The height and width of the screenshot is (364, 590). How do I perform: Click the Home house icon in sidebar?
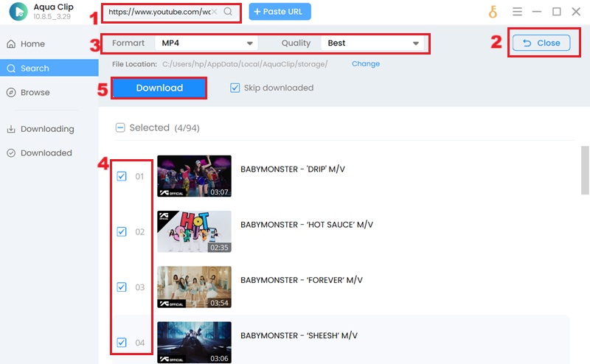pos(11,44)
